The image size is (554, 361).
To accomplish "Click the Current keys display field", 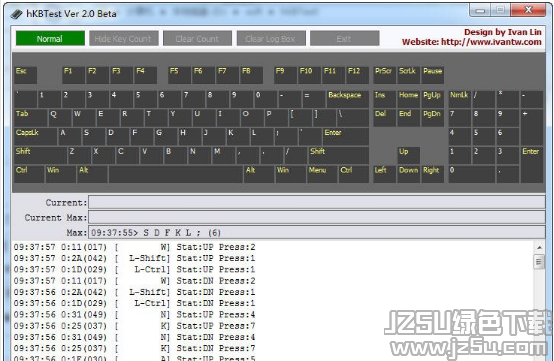I will [317, 202].
